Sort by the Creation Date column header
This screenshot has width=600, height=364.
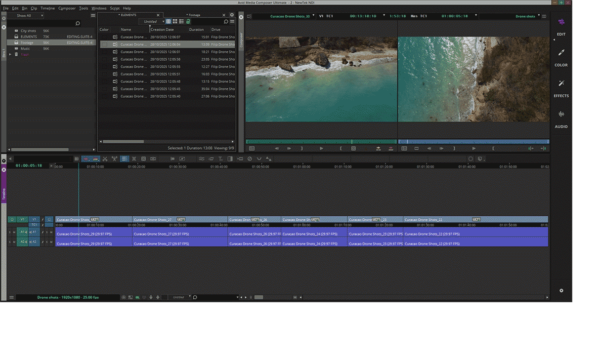(x=162, y=30)
